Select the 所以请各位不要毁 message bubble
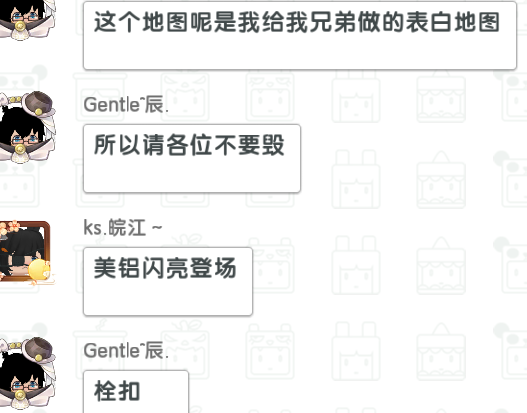Viewport: 527px width, 413px height. point(192,158)
